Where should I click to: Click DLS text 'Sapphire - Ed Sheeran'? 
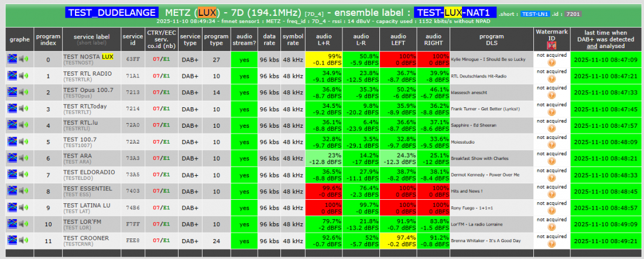[x=474, y=125]
